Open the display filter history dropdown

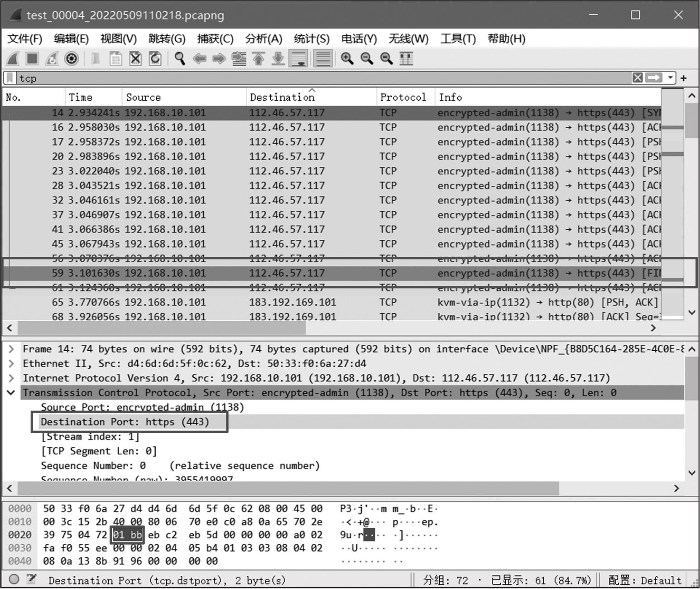670,78
